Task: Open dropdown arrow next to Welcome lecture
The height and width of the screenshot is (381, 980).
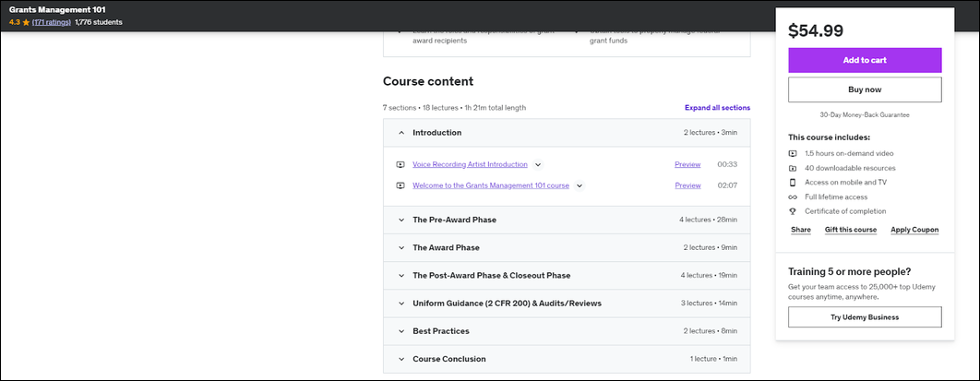Action: click(x=580, y=185)
